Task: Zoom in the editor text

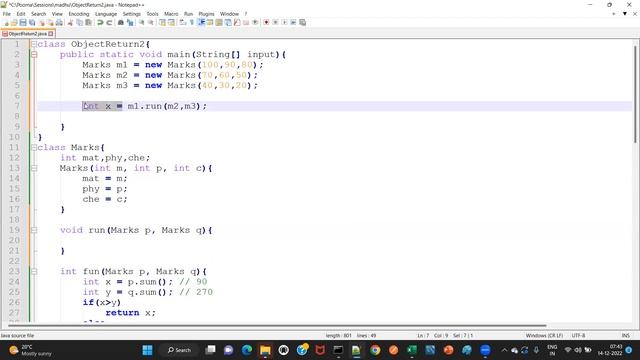Action: tap(141, 22)
